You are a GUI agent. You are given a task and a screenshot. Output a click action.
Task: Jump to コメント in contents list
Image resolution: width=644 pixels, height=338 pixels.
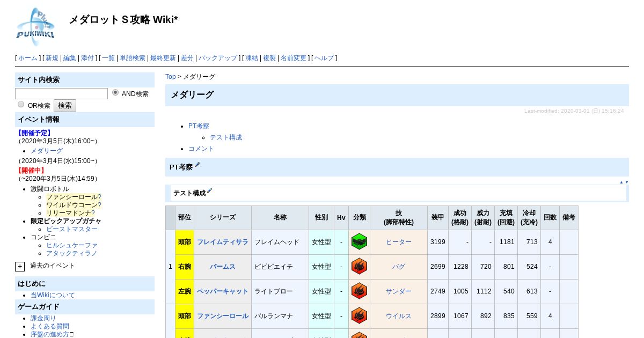[x=201, y=149]
